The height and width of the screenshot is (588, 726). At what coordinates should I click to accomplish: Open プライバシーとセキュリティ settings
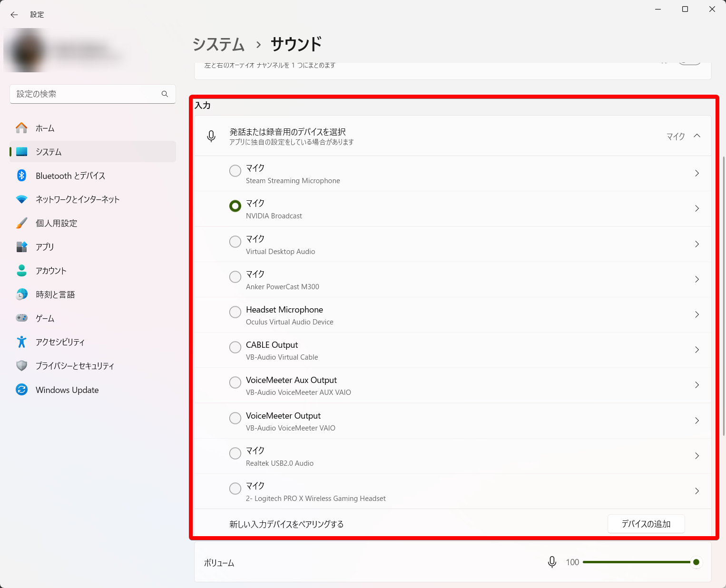pyautogui.click(x=93, y=366)
